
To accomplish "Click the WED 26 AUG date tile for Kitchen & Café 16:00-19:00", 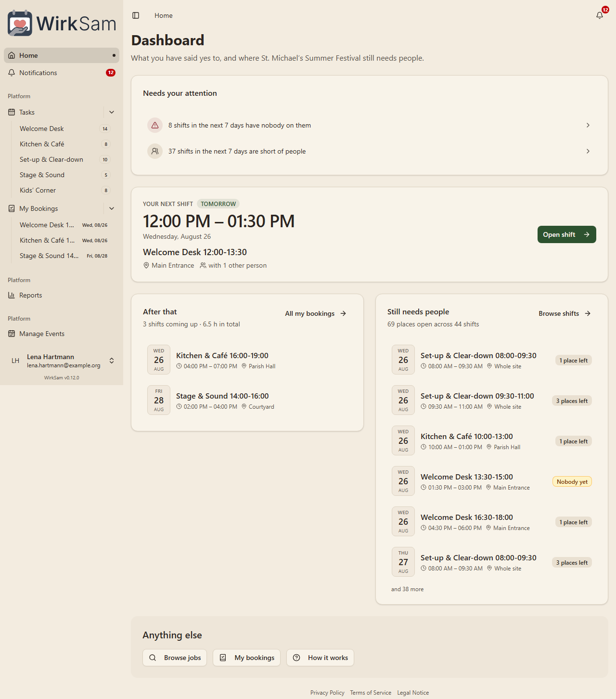I will 159,360.
